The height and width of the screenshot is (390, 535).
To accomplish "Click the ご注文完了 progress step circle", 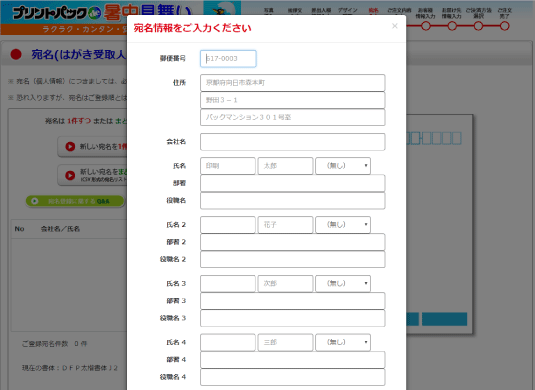I will [x=505, y=26].
